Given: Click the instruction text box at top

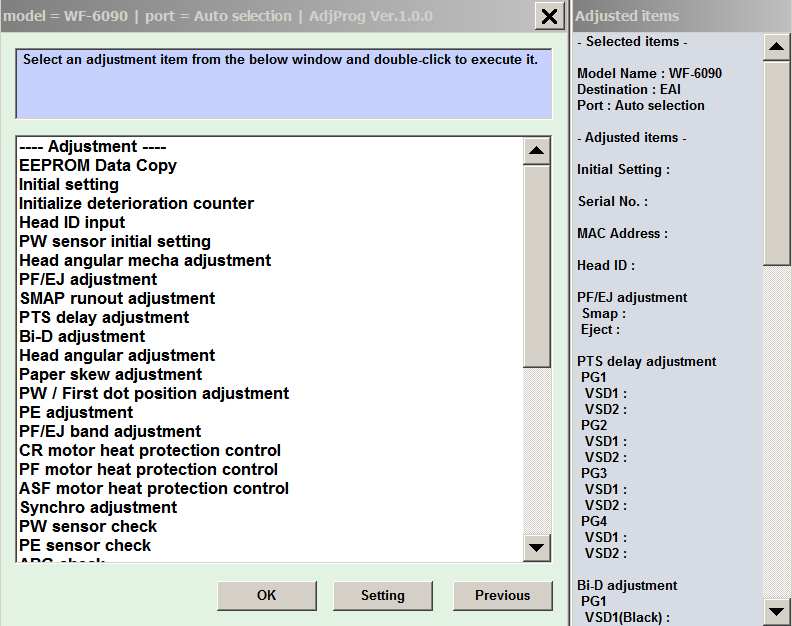Looking at the screenshot, I should (x=284, y=83).
